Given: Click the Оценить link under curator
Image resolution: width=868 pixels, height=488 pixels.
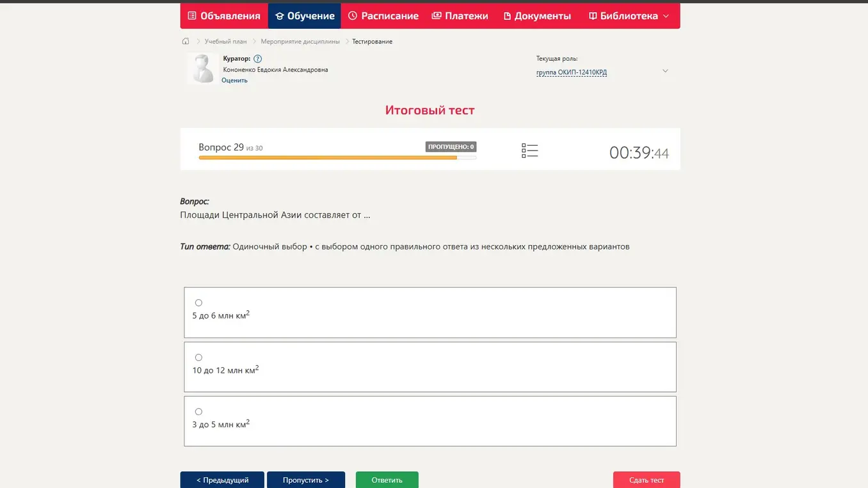Looking at the screenshot, I should (234, 81).
